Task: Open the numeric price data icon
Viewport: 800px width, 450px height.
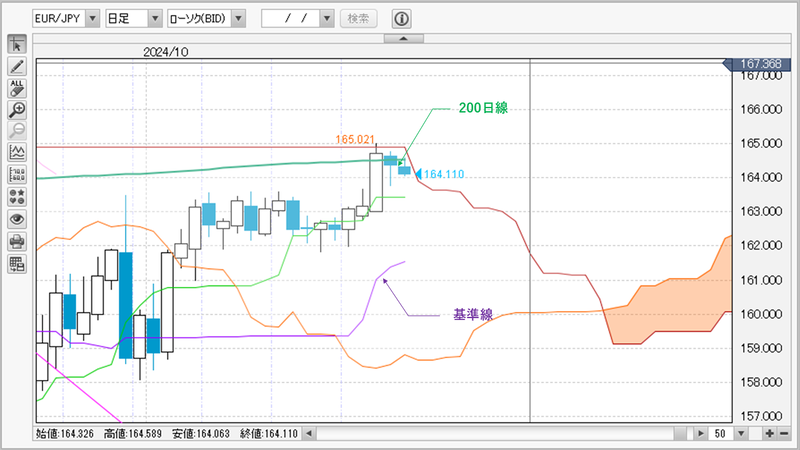Action: click(x=17, y=174)
